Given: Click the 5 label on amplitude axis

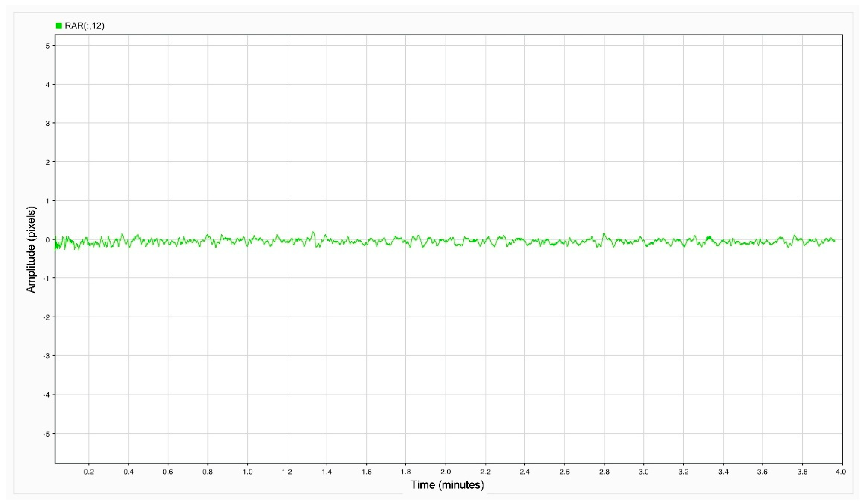Looking at the screenshot, I should tap(48, 46).
